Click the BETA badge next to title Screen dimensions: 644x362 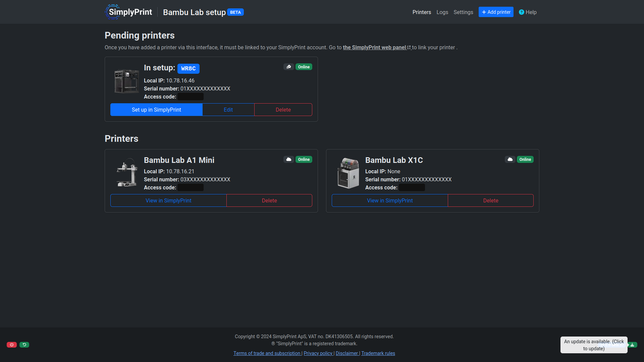coord(235,12)
